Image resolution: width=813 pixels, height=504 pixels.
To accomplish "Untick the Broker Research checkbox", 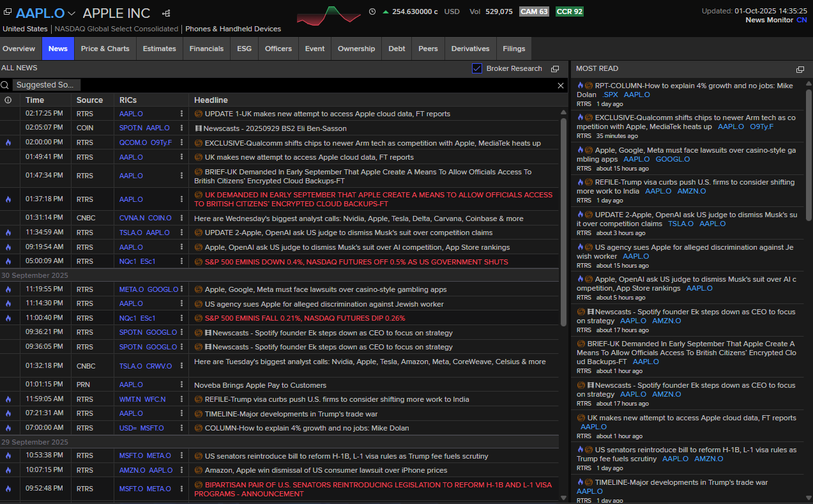I will point(477,68).
